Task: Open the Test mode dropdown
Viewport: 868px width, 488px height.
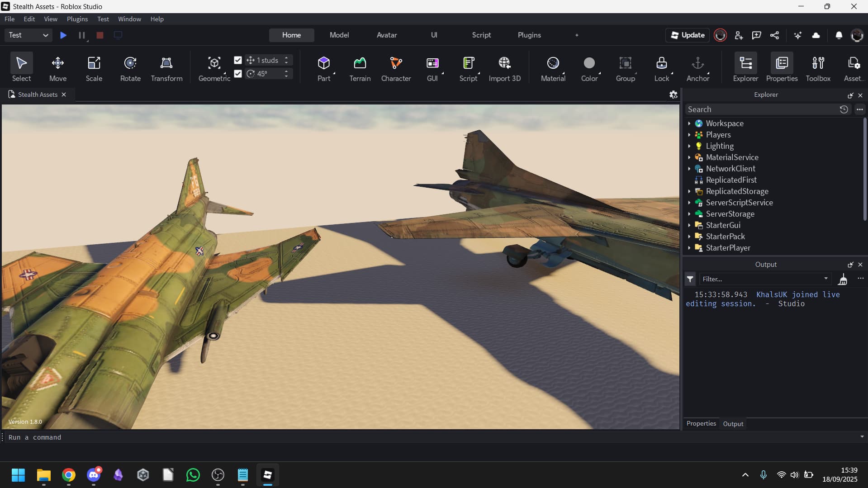Action: point(28,35)
